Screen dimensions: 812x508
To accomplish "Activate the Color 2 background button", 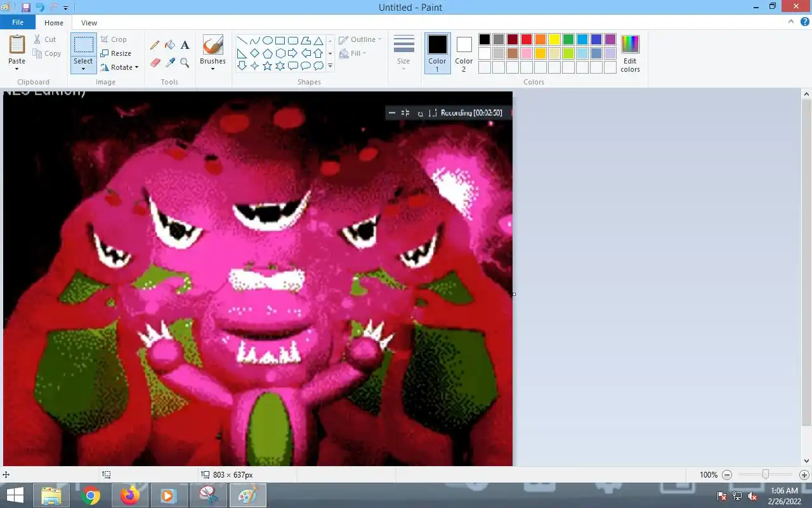I will (464, 53).
